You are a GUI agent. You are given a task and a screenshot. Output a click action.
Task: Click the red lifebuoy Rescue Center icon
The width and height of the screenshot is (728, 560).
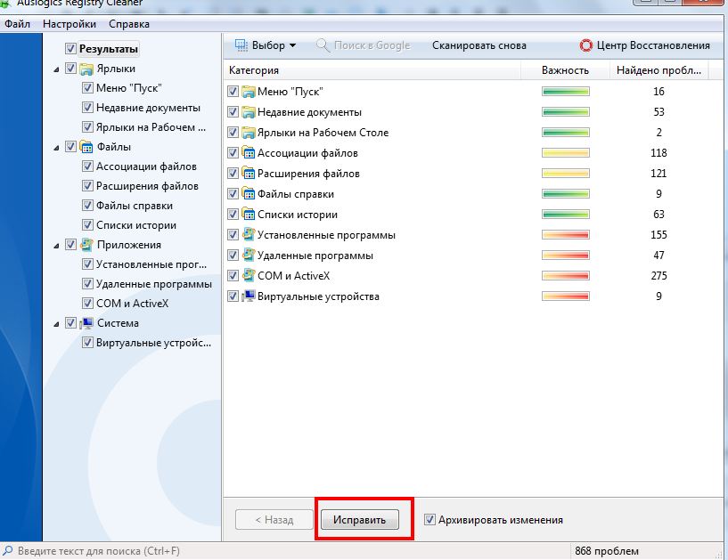tap(586, 45)
